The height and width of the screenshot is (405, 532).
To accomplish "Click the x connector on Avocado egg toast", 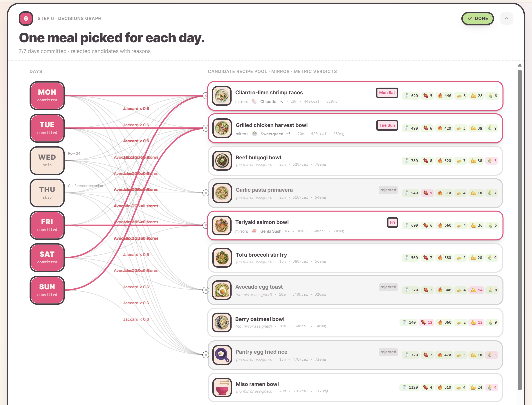I will point(206,290).
